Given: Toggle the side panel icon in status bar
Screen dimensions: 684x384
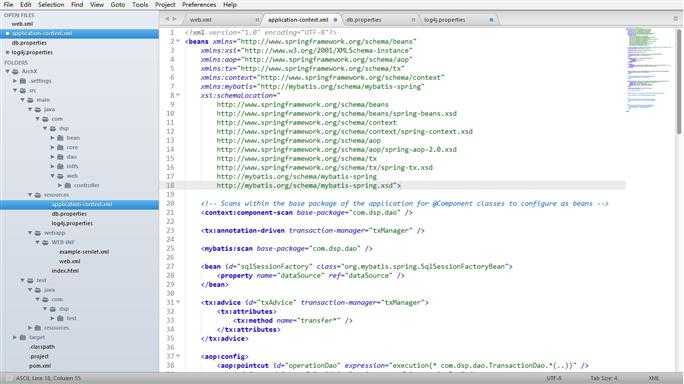Looking at the screenshot, I should (x=9, y=378).
